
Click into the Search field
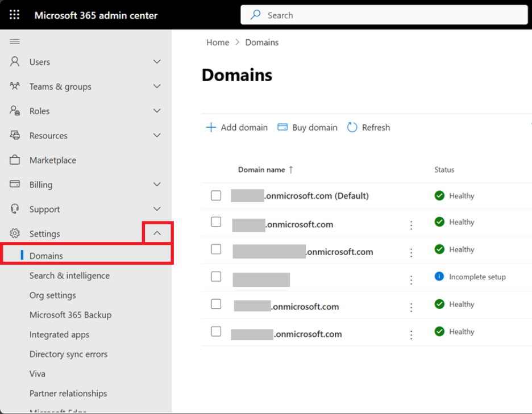coord(384,15)
